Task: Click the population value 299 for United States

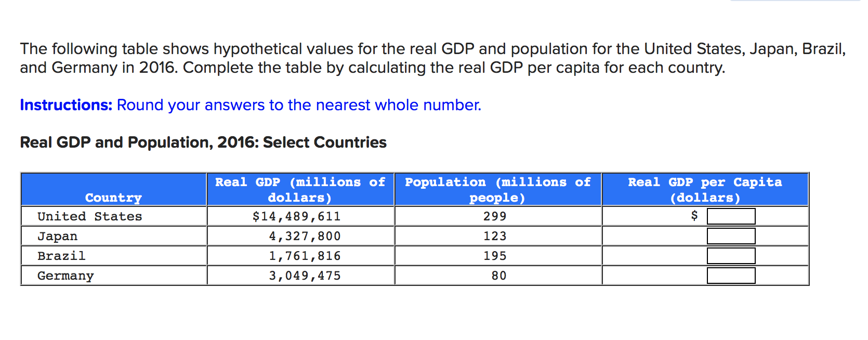Action: click(497, 216)
